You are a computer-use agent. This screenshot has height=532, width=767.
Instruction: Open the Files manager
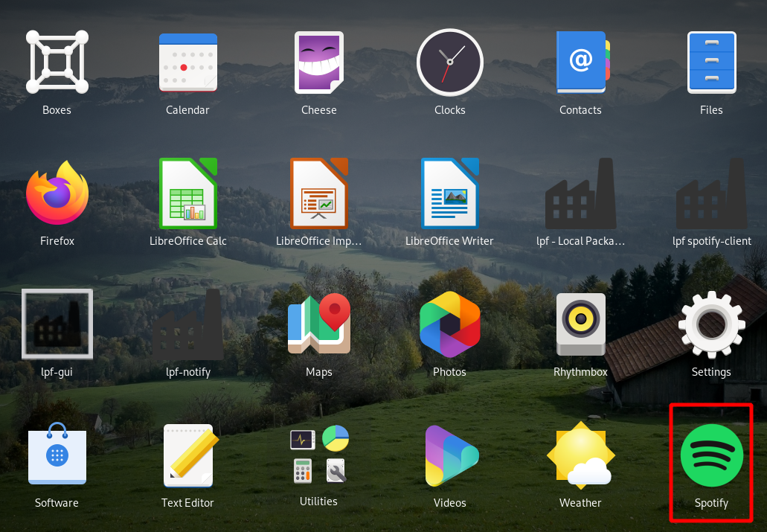pyautogui.click(x=711, y=63)
